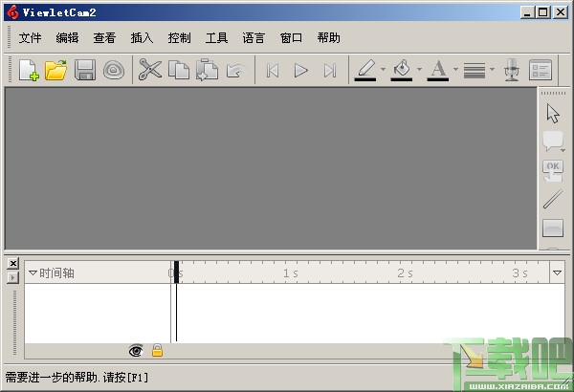Open the properties panel icon

(x=541, y=70)
